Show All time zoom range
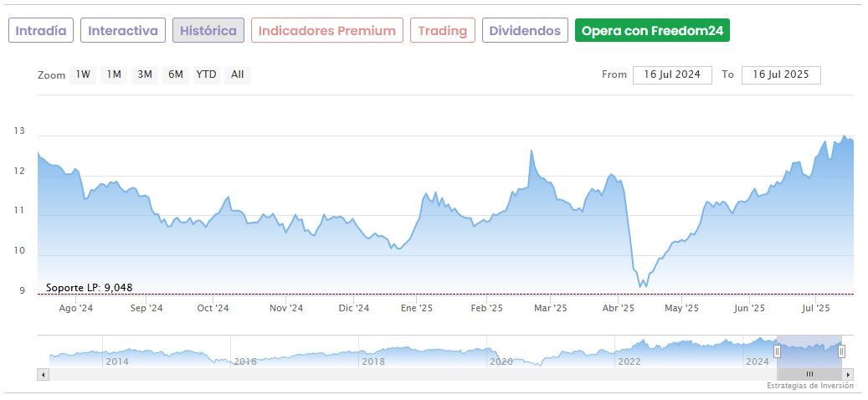 [238, 74]
